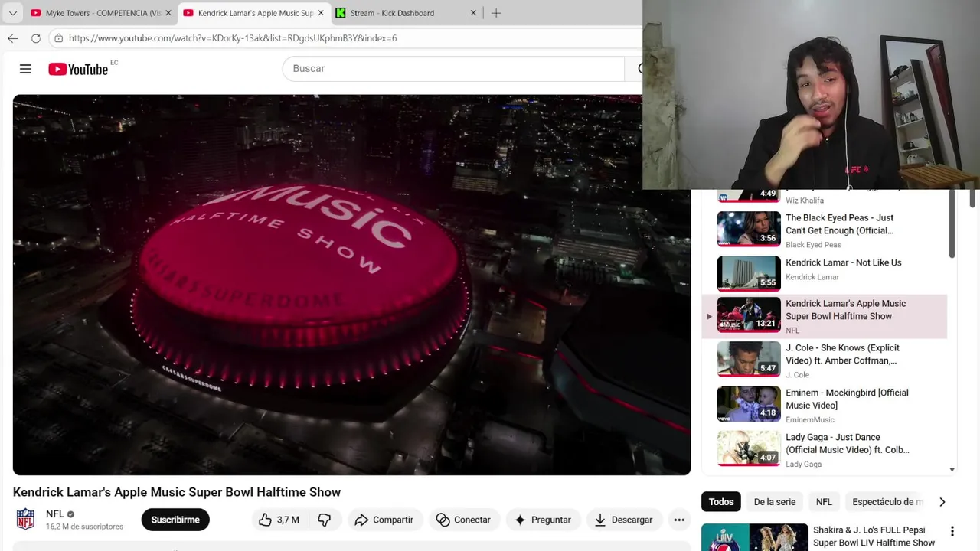The width and height of the screenshot is (980, 551).
Task: Show more filter chips right arrow
Action: [x=942, y=502]
